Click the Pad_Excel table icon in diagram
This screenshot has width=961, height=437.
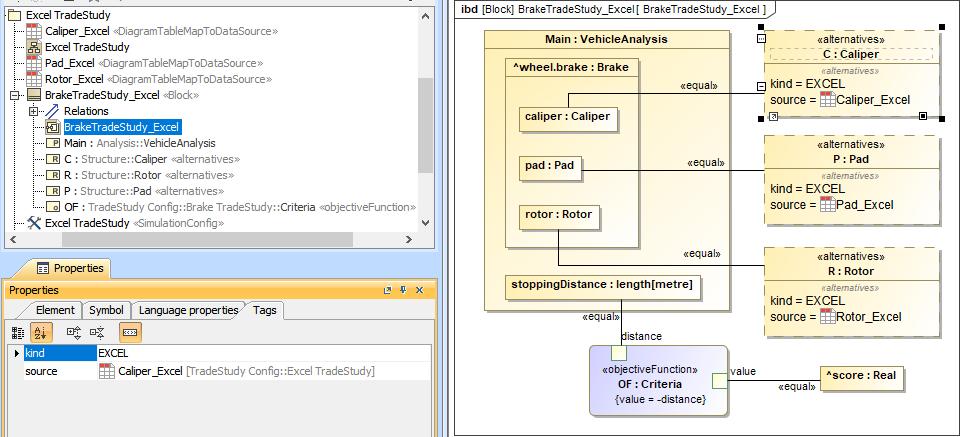[x=827, y=205]
